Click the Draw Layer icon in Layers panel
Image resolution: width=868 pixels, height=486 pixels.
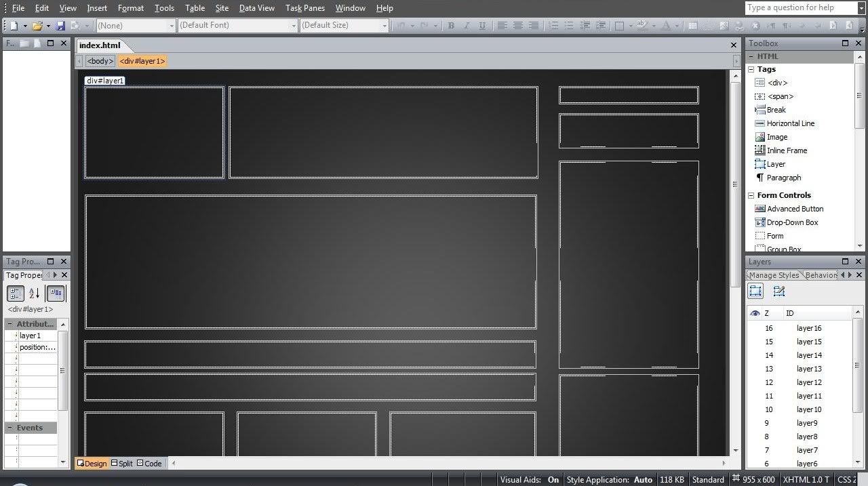[778, 291]
